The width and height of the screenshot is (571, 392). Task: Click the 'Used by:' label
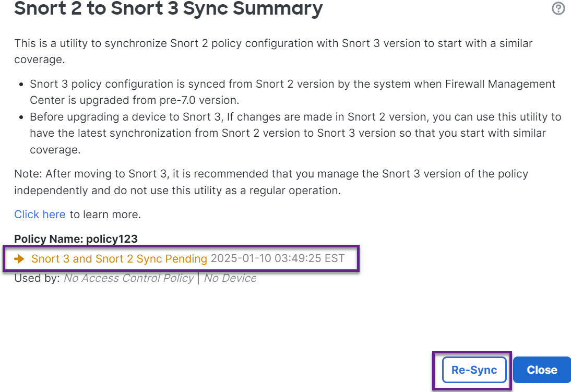coord(37,278)
